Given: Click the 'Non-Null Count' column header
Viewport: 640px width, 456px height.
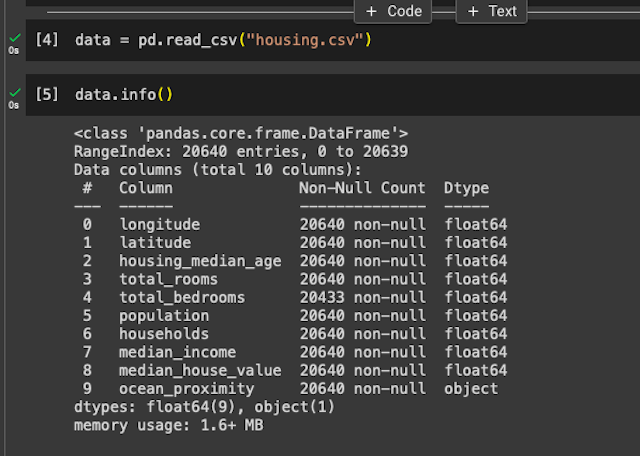Looking at the screenshot, I should coord(362,188).
